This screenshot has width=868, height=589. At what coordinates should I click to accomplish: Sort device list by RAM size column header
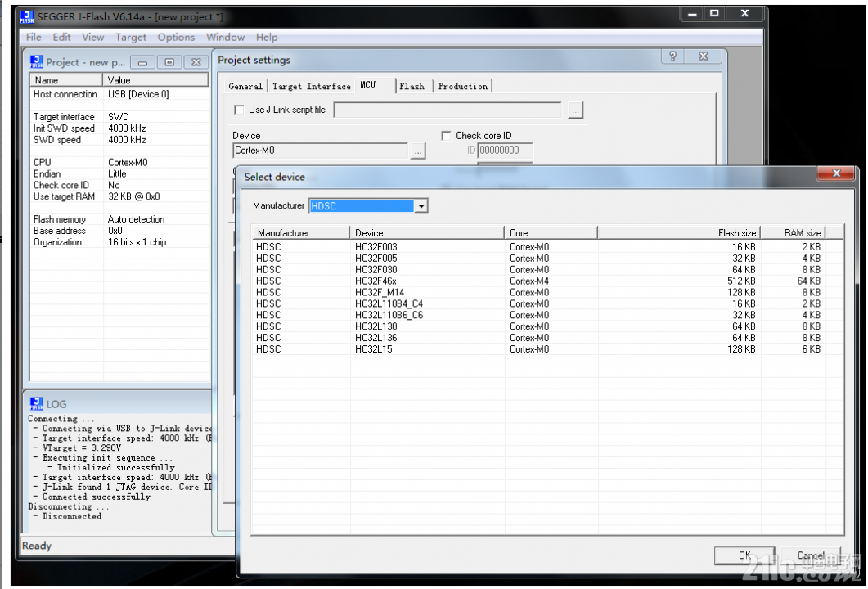click(793, 233)
